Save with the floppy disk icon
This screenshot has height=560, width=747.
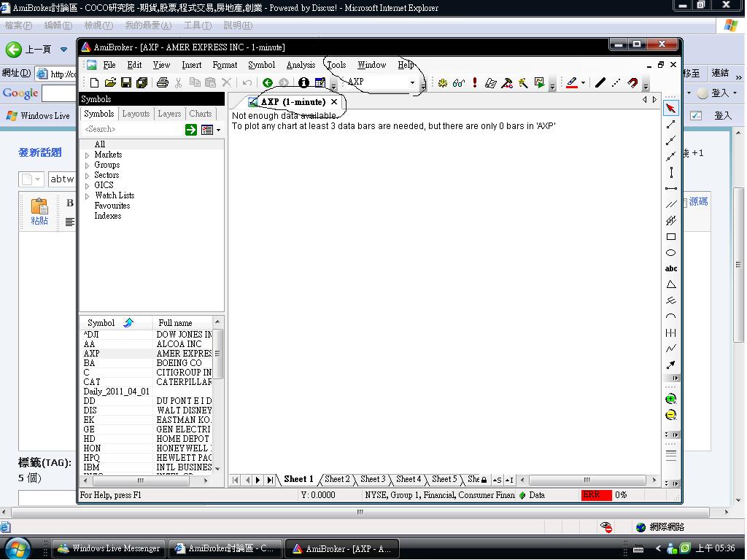point(125,83)
